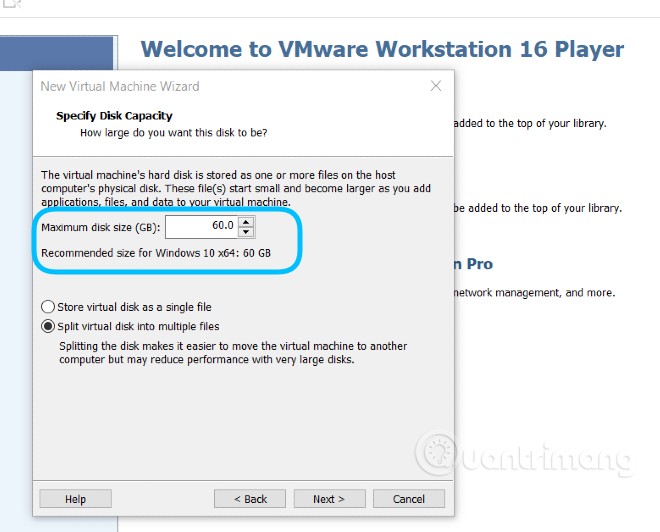
Task: Click 'How large do you want this disk to be?'
Action: (x=173, y=133)
